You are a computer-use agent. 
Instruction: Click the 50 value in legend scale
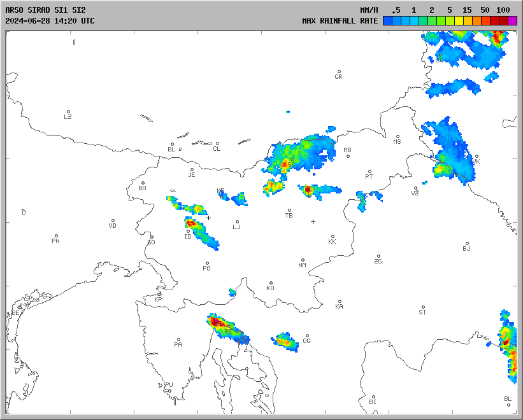[x=485, y=10]
